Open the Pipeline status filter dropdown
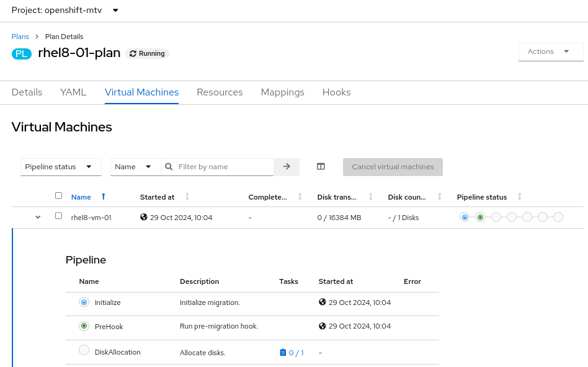This screenshot has width=588, height=367. coord(61,167)
